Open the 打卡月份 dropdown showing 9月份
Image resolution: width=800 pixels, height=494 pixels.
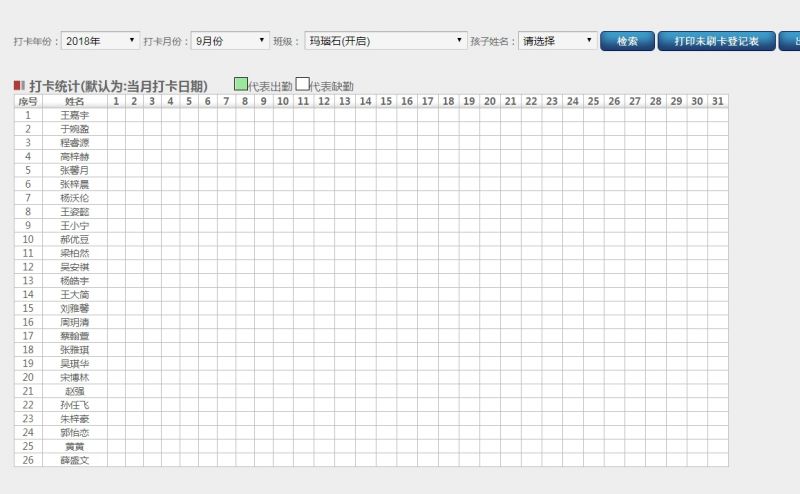click(230, 41)
